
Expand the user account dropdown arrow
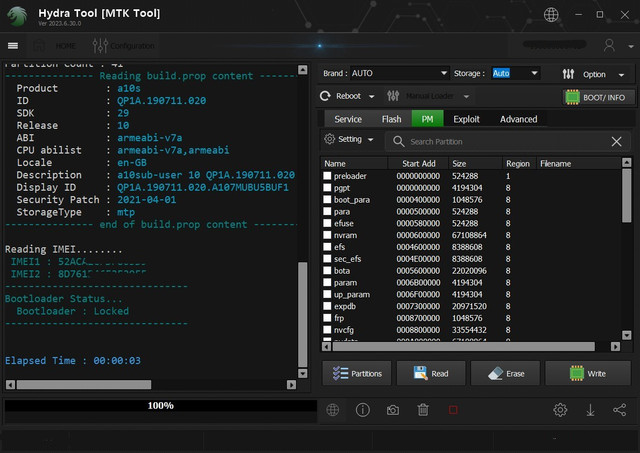pos(631,47)
